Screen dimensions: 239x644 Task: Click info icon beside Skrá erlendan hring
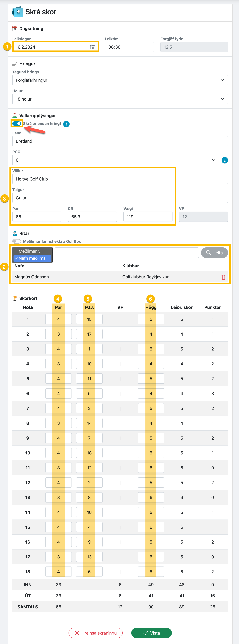tap(66, 124)
